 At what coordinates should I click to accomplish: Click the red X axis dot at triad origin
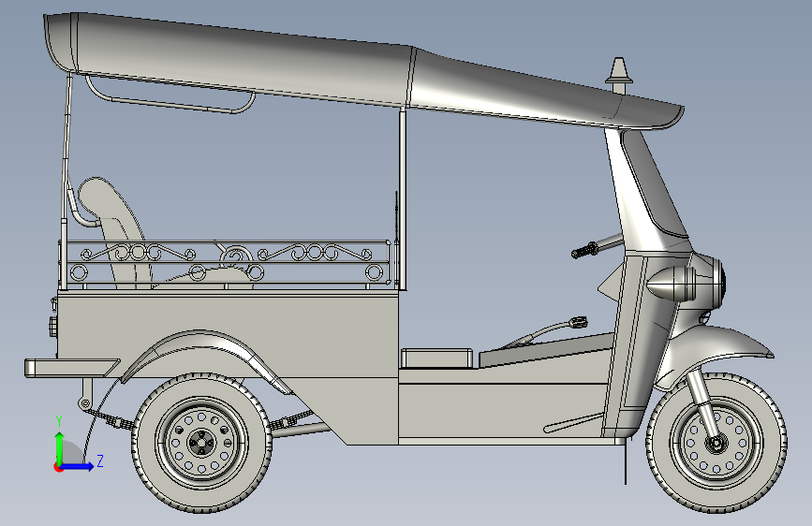click(x=58, y=467)
